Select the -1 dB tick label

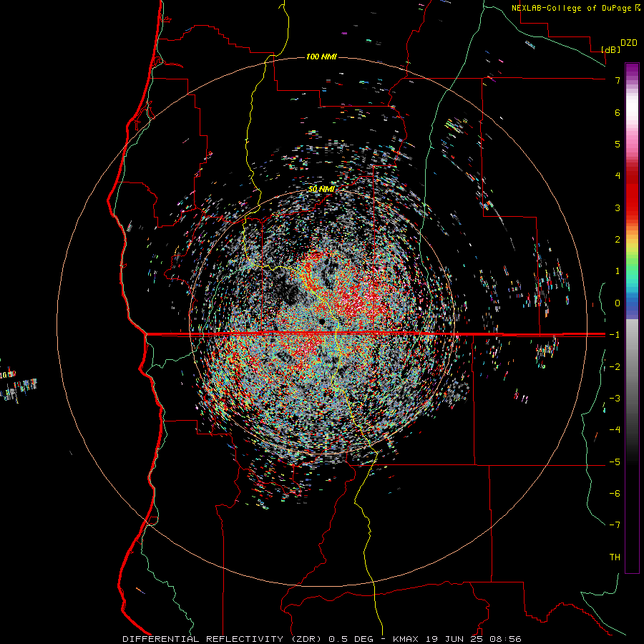(x=615, y=335)
